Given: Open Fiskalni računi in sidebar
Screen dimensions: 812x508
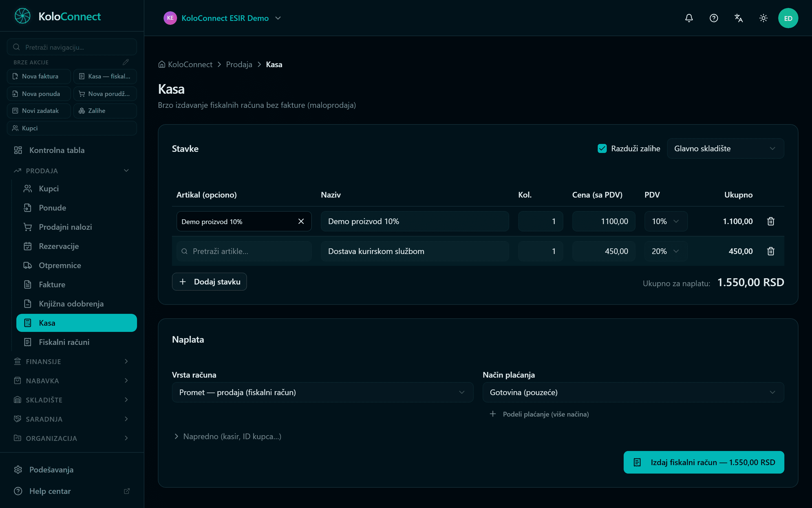Looking at the screenshot, I should click(x=76, y=342).
